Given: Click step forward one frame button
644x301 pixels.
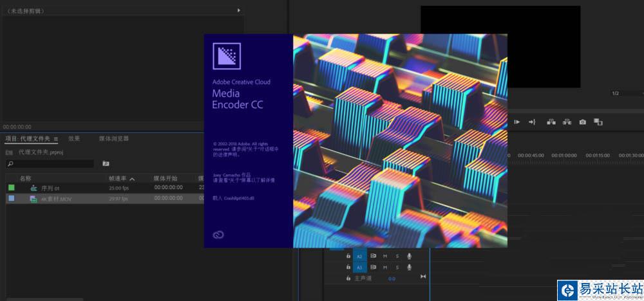Looking at the screenshot, I should [x=516, y=122].
